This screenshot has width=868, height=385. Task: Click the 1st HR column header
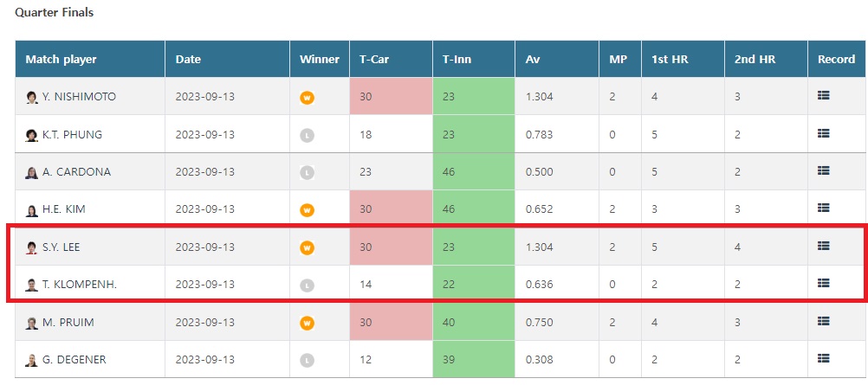tap(670, 59)
